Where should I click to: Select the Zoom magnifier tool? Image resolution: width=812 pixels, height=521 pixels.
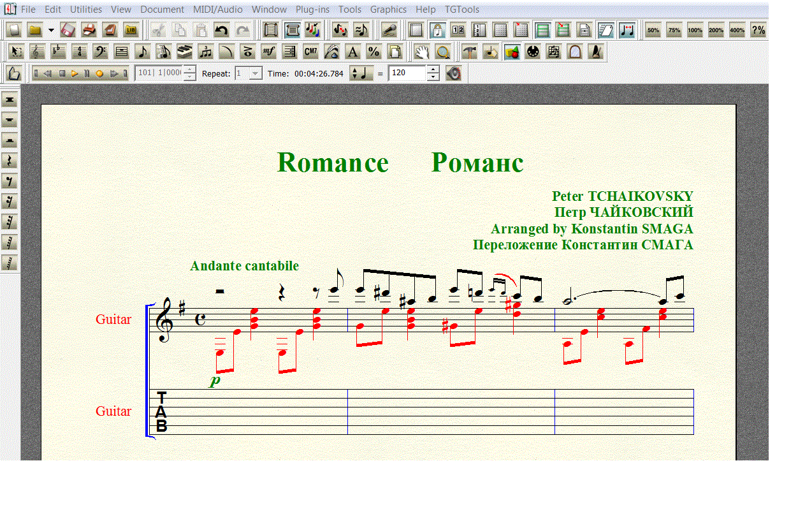pos(443,52)
